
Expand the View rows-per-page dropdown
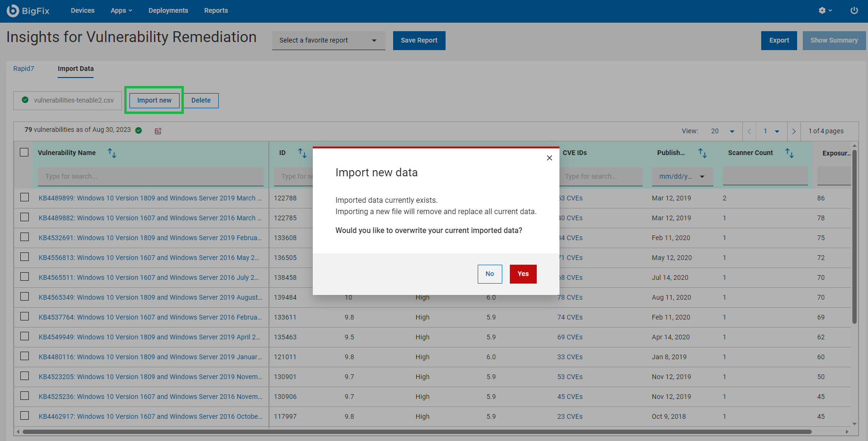tap(722, 131)
